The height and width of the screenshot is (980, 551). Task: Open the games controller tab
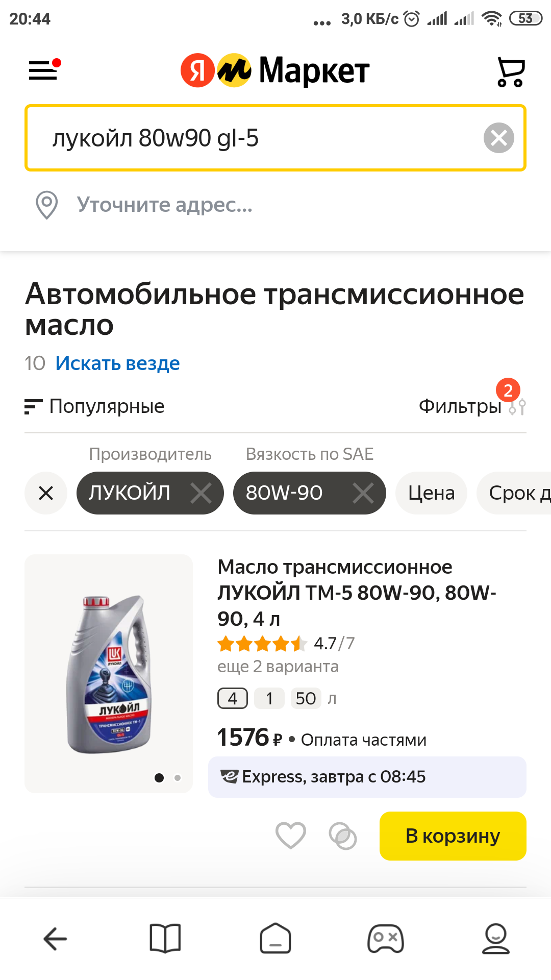tap(386, 938)
